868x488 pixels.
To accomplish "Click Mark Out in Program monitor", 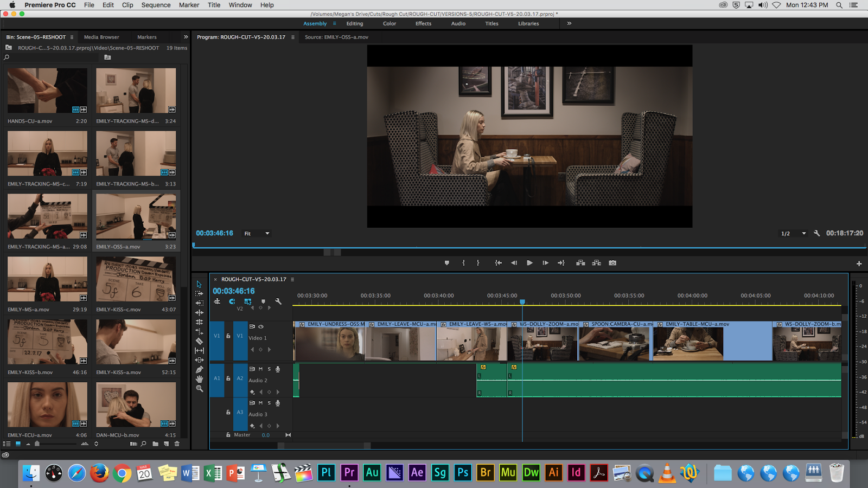I will tap(478, 263).
